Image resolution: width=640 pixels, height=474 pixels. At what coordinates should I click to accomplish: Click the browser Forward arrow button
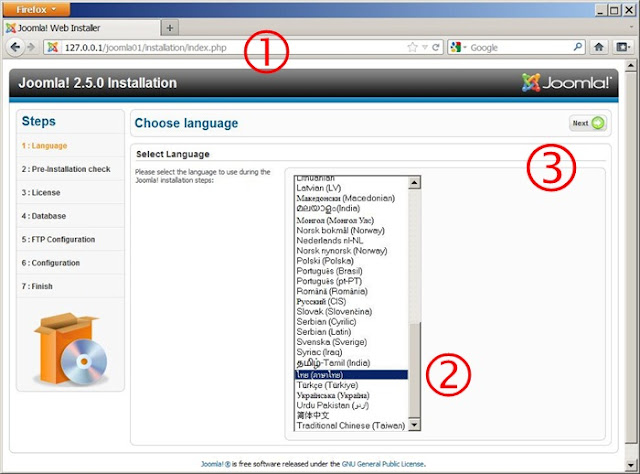click(x=31, y=47)
